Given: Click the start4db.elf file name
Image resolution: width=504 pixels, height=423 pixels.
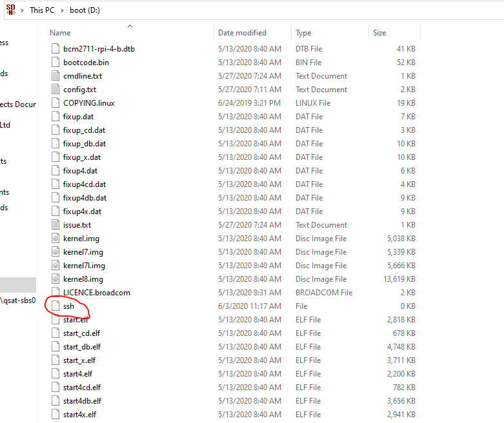Looking at the screenshot, I should click(x=83, y=401).
